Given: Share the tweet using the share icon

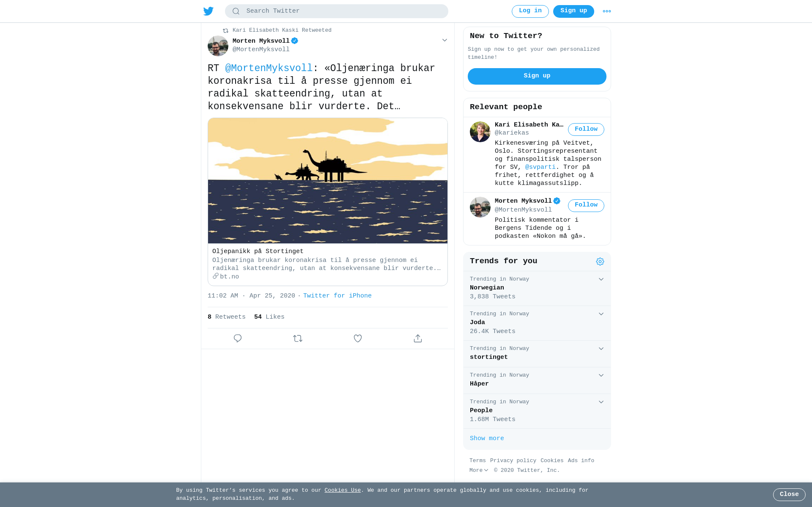Looking at the screenshot, I should click(x=418, y=338).
